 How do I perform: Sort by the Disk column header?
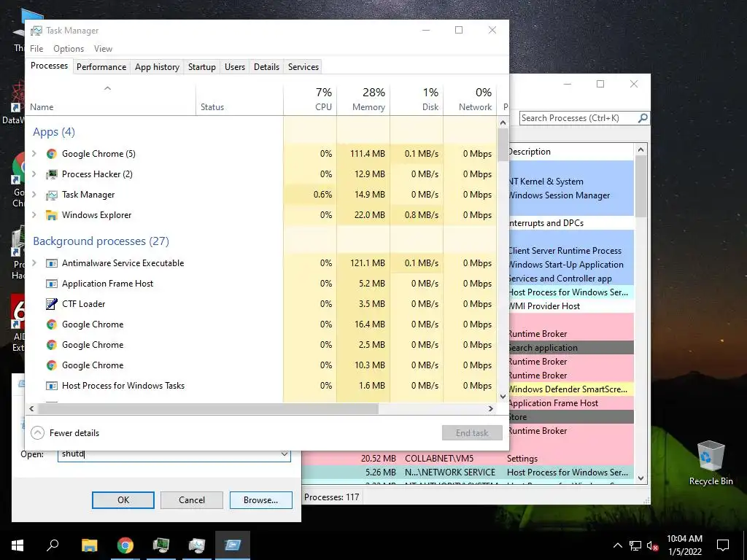(417, 100)
